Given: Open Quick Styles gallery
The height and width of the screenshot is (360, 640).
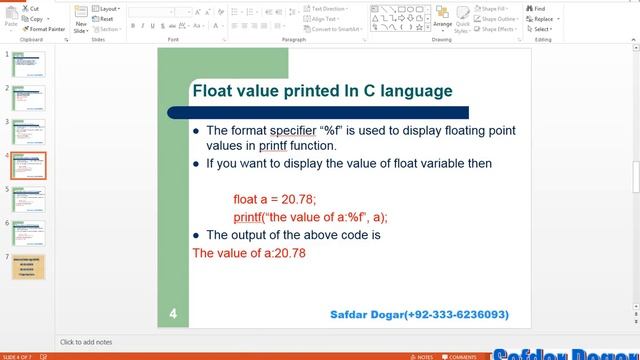Looking at the screenshot, I should (462, 20).
